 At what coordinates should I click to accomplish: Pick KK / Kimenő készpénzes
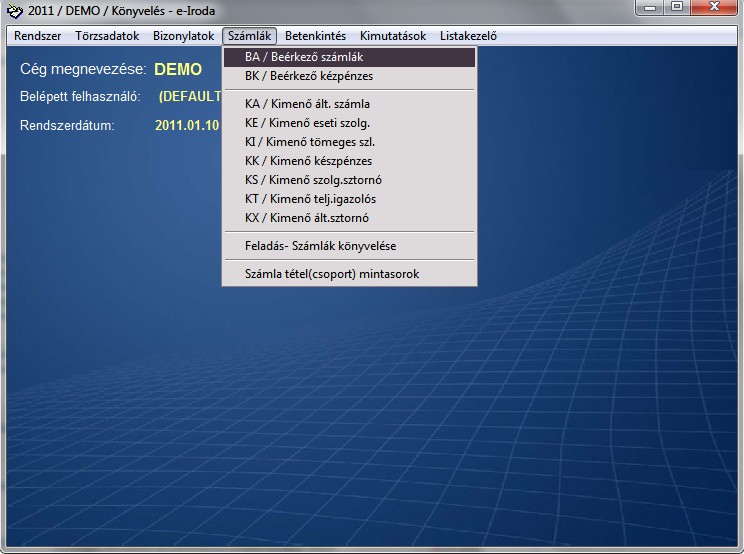(308, 161)
